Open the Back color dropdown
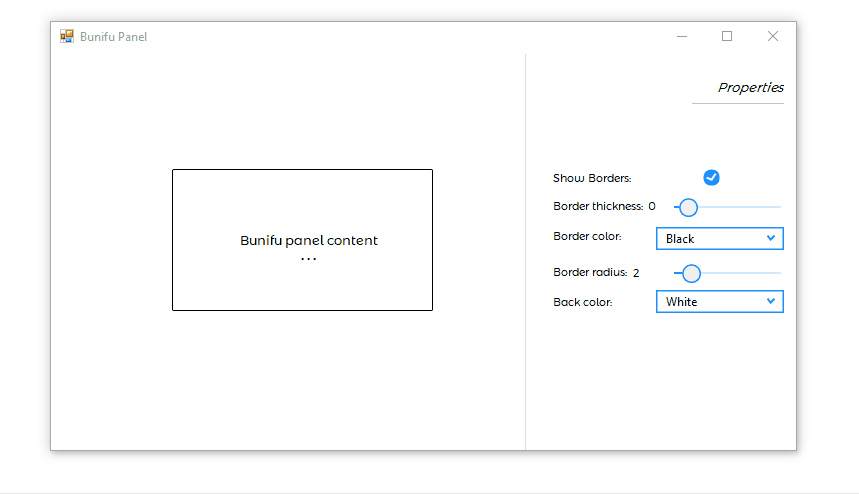859x494 pixels. point(720,301)
